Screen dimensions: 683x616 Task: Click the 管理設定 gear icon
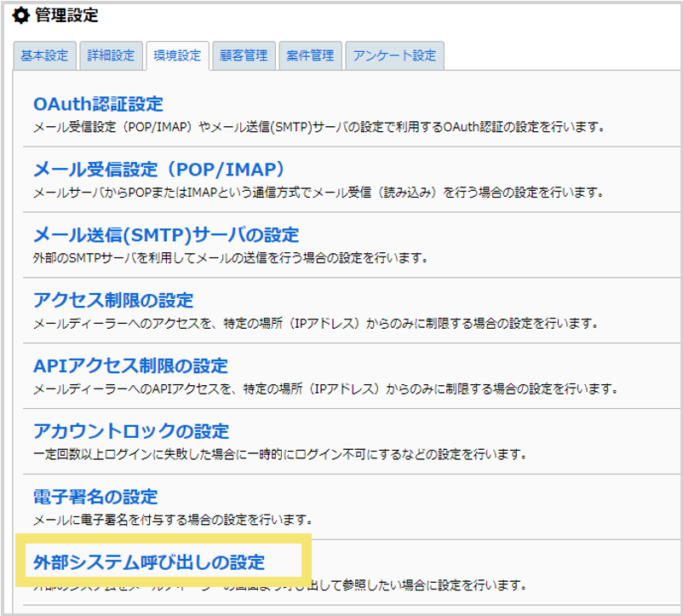pos(21,14)
